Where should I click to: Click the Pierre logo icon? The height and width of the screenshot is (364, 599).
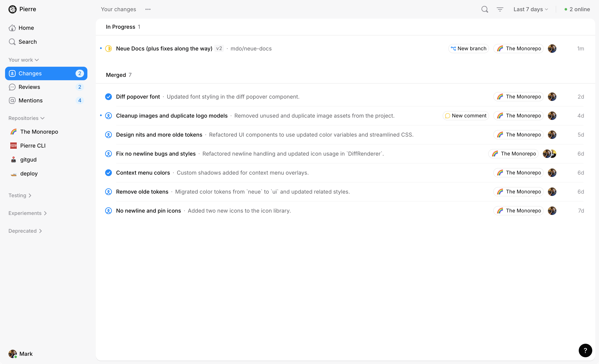pyautogui.click(x=12, y=9)
